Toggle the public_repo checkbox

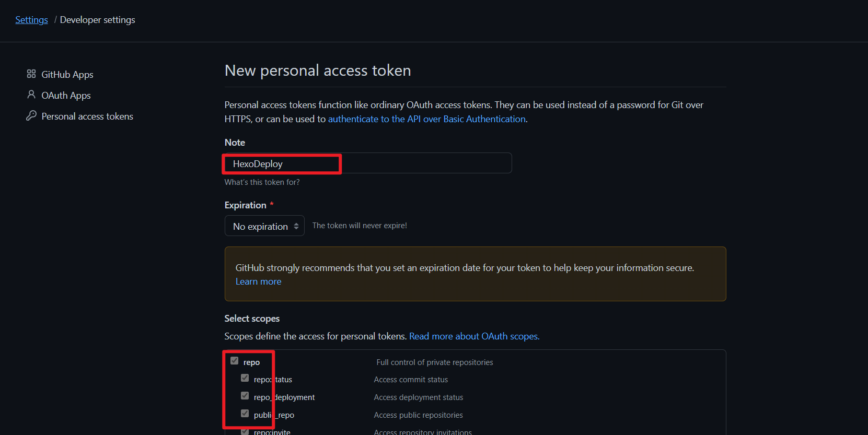click(x=245, y=414)
